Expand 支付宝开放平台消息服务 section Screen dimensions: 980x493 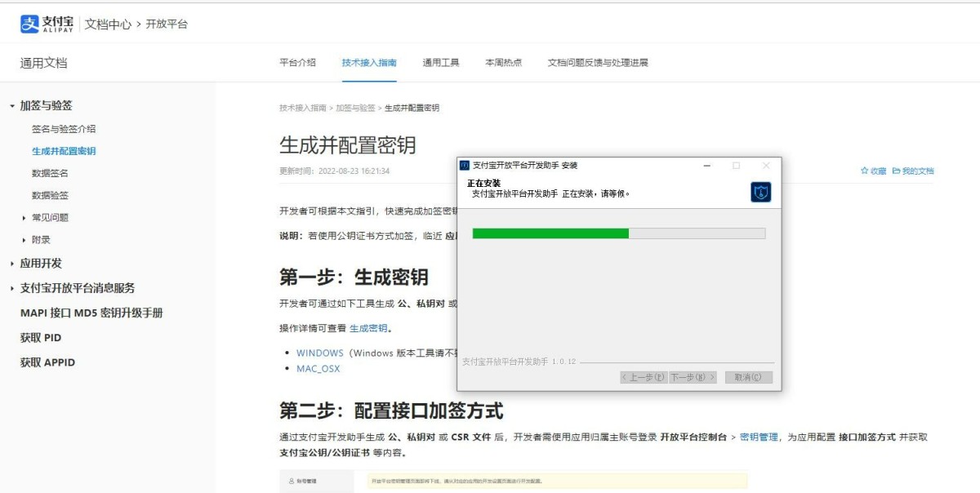click(x=12, y=288)
